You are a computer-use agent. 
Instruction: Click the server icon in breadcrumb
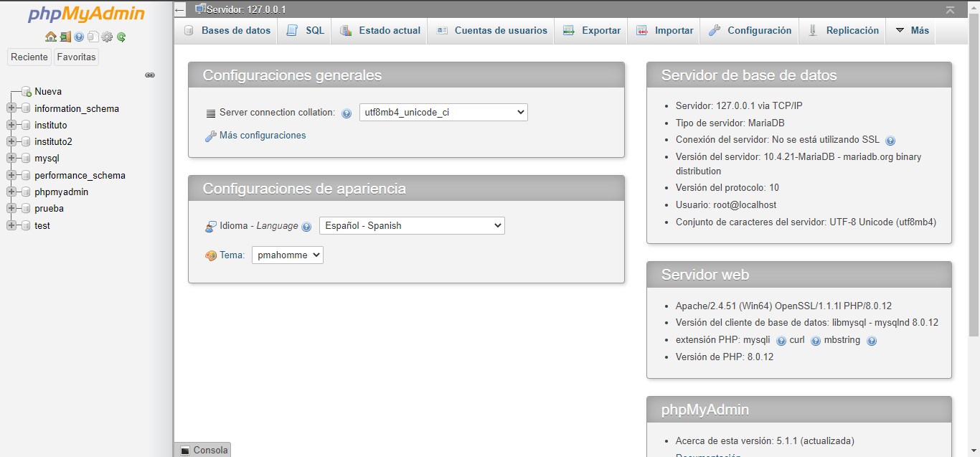[x=200, y=9]
